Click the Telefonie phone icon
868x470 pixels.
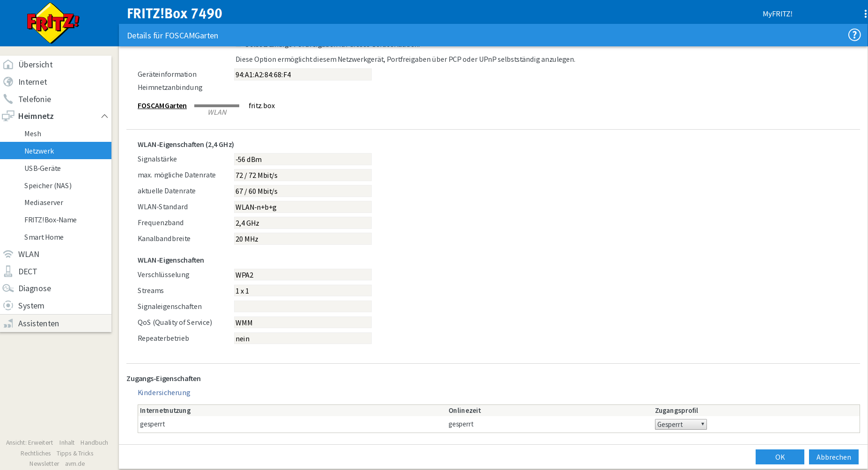point(8,99)
